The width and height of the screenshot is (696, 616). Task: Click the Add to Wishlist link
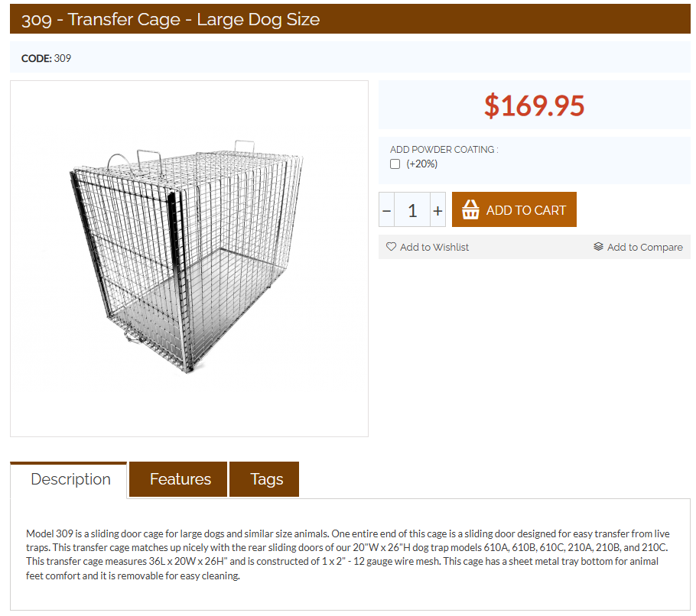tap(434, 247)
